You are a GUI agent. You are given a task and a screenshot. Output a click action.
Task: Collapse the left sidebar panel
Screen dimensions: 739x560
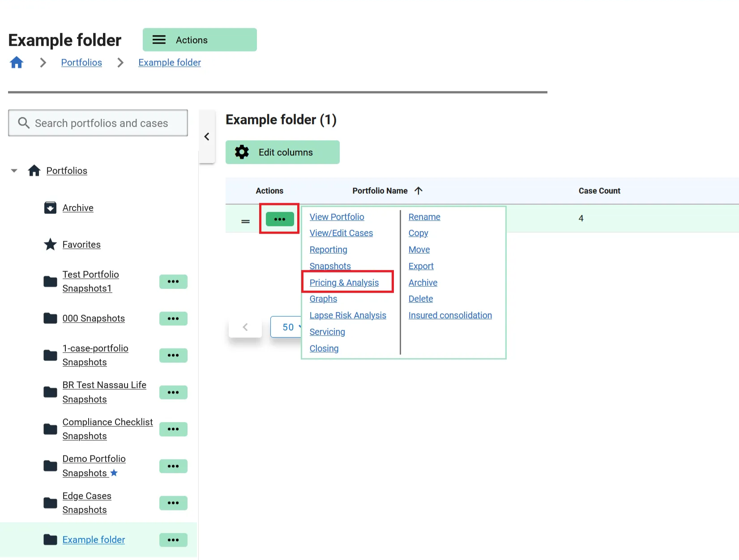207,137
